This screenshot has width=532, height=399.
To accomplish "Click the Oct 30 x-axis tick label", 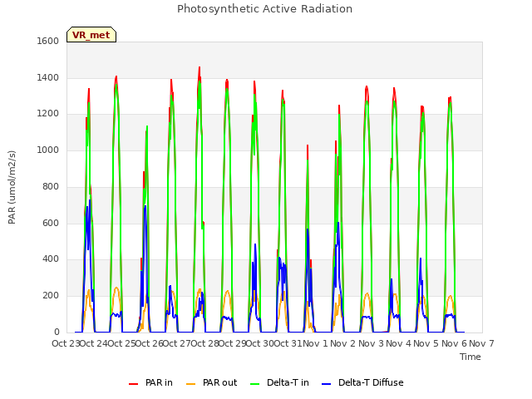I will click(x=260, y=343).
